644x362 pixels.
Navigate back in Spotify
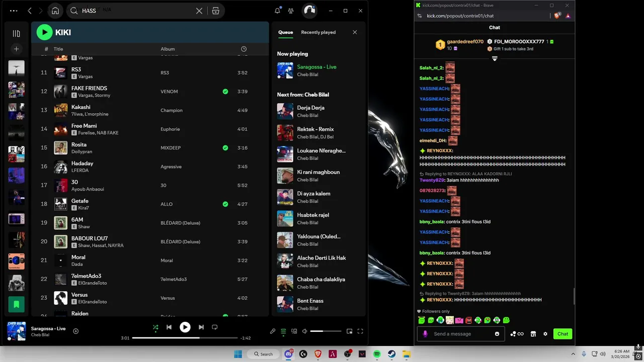point(30,11)
